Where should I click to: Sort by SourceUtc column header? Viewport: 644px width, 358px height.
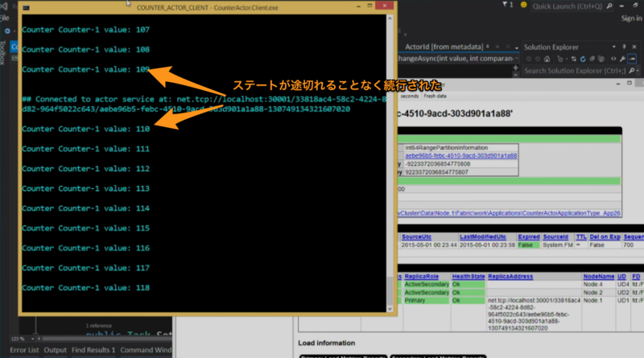(416, 237)
